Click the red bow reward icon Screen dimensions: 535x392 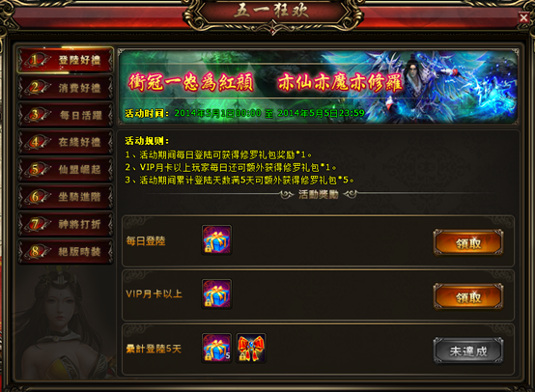click(x=251, y=348)
